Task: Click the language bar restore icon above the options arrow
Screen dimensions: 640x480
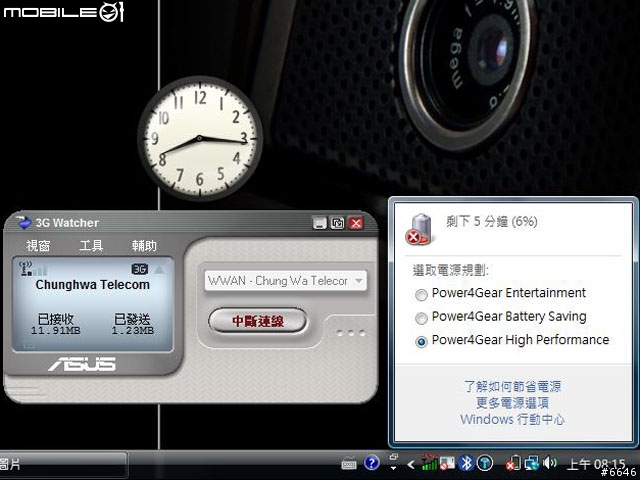Action: pos(393,457)
